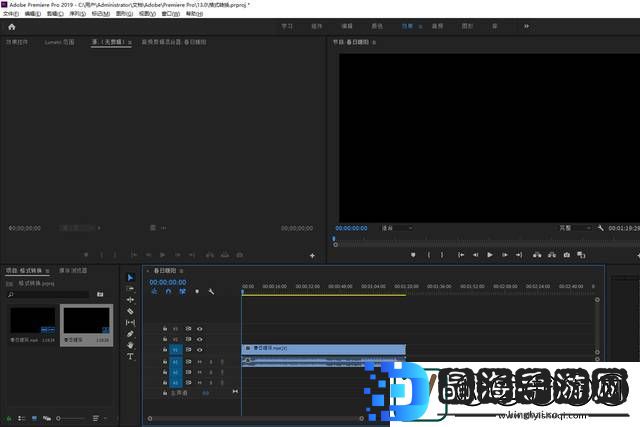
Task: Select the Pen tool
Action: coord(130,334)
